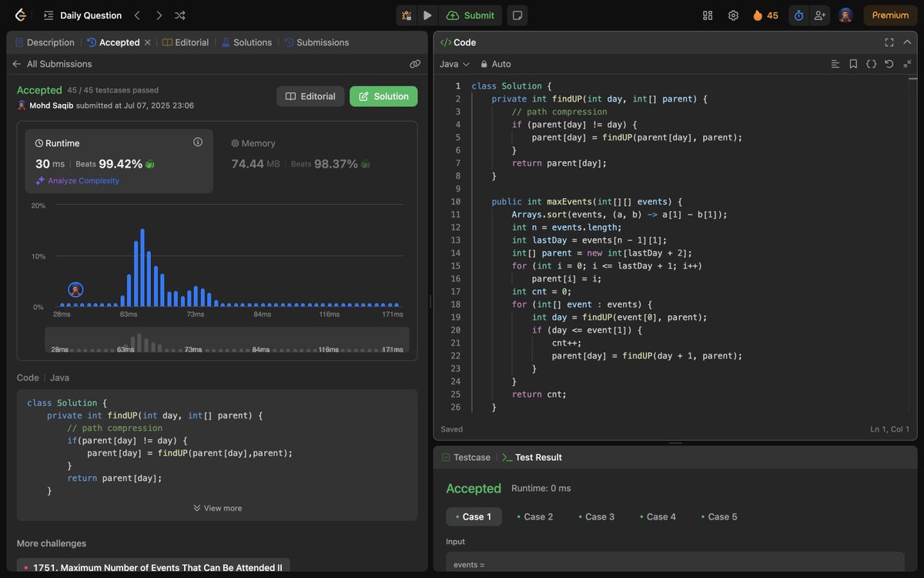Invite collaborator with add-person icon
This screenshot has height=578, width=924.
819,15
